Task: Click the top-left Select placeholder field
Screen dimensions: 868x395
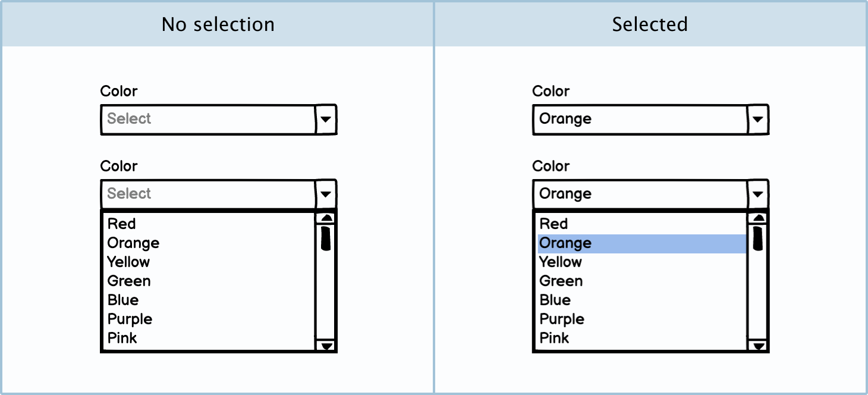Action: [x=207, y=120]
